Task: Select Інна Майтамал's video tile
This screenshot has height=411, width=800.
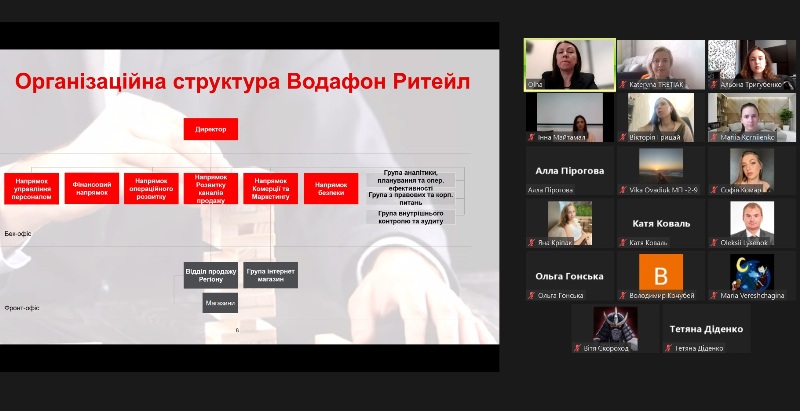Action: tap(570, 117)
